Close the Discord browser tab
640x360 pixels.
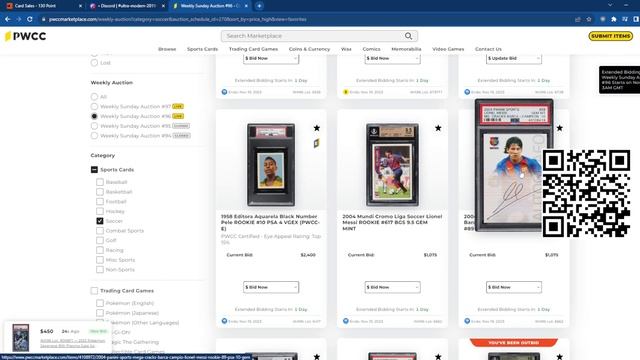click(x=163, y=6)
